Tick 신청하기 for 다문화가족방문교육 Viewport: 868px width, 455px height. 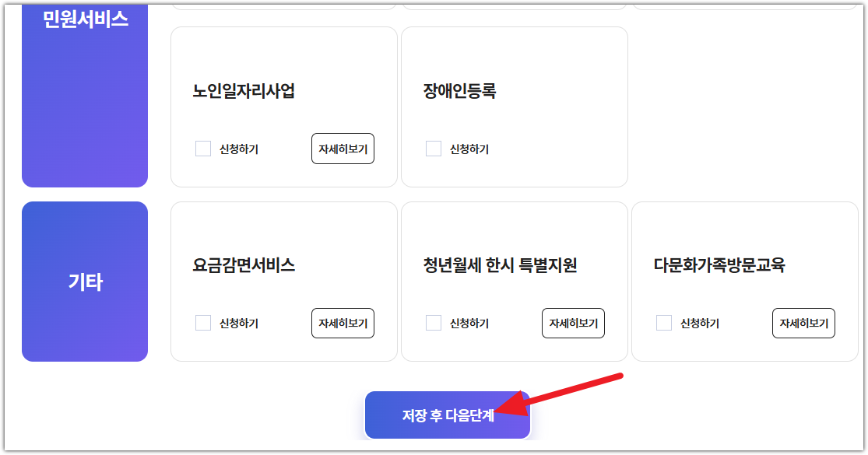pos(663,323)
